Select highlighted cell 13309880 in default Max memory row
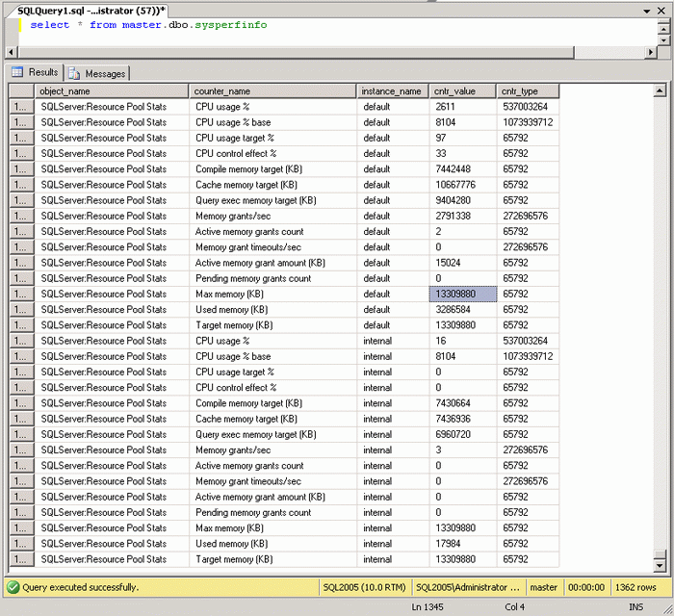 pyautogui.click(x=463, y=294)
